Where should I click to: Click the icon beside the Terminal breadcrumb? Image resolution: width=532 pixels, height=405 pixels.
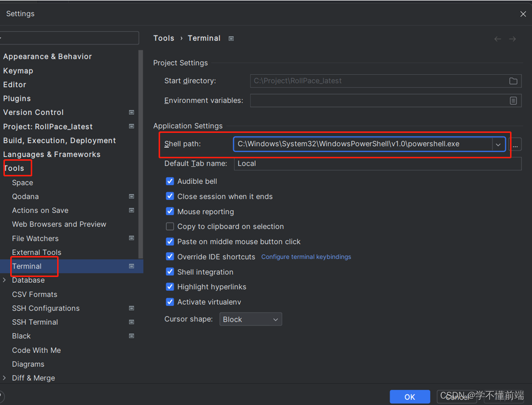pos(230,38)
